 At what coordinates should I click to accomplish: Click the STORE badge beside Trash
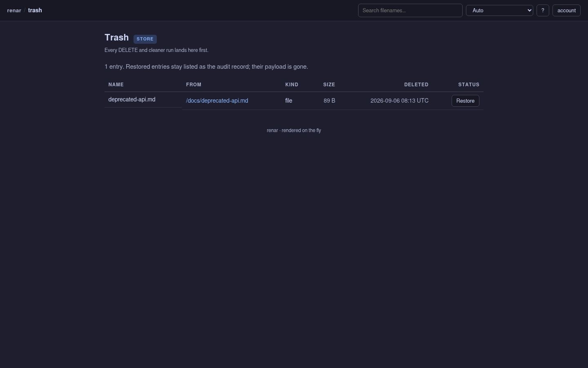point(145,39)
